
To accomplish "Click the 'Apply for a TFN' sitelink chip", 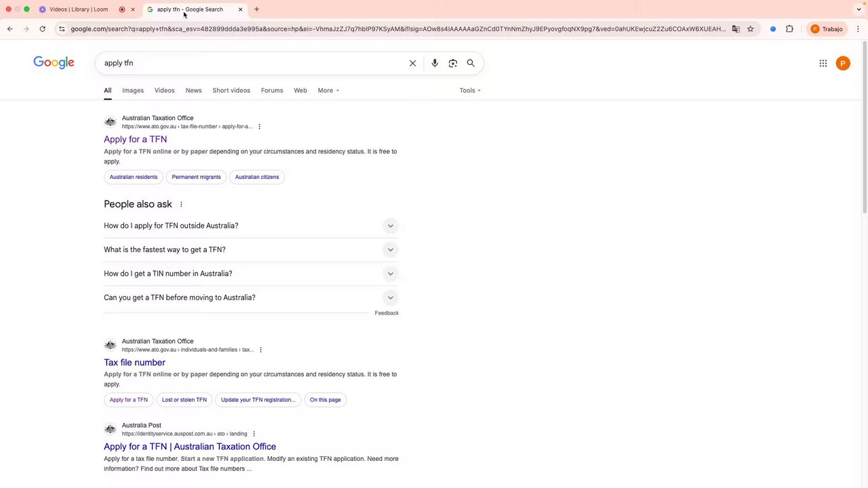I will [x=129, y=400].
